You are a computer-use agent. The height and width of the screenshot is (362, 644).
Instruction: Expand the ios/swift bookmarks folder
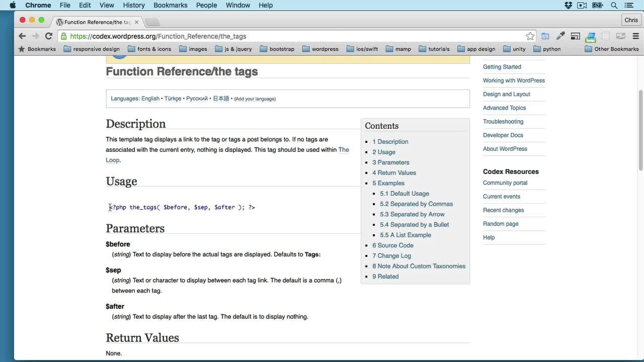click(x=362, y=49)
